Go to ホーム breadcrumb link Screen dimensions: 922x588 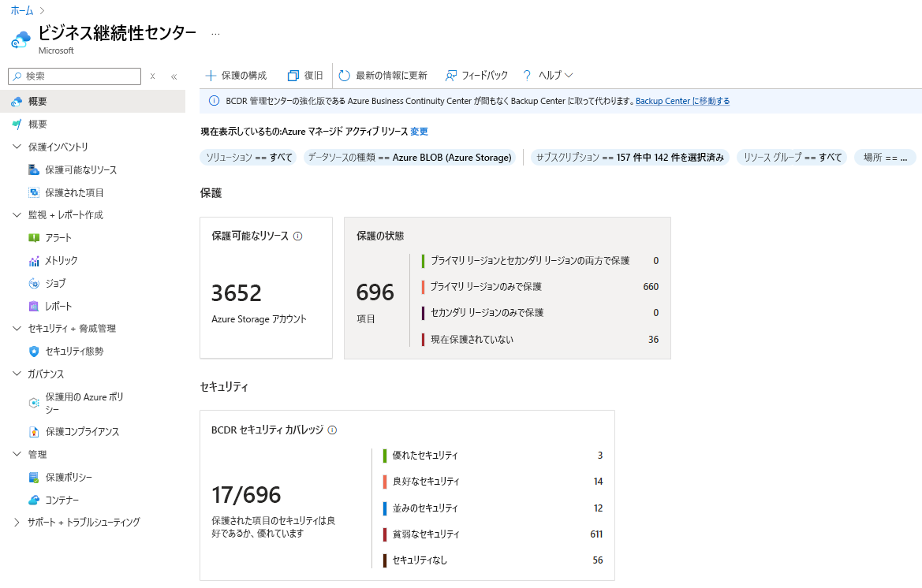22,10
